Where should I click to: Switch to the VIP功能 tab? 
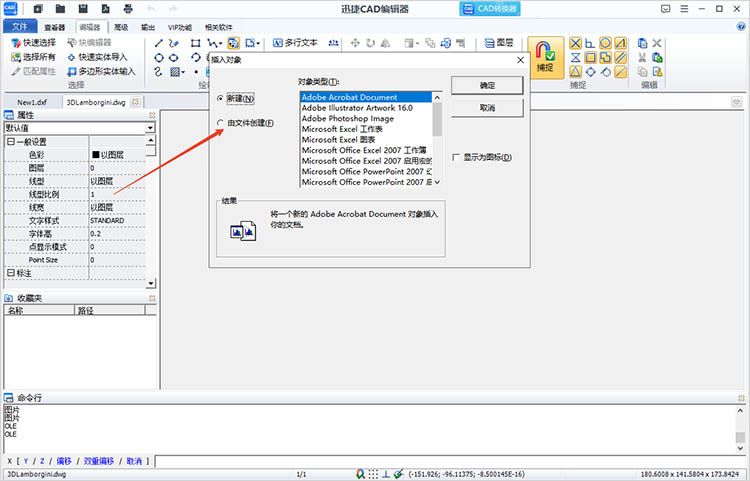(180, 27)
